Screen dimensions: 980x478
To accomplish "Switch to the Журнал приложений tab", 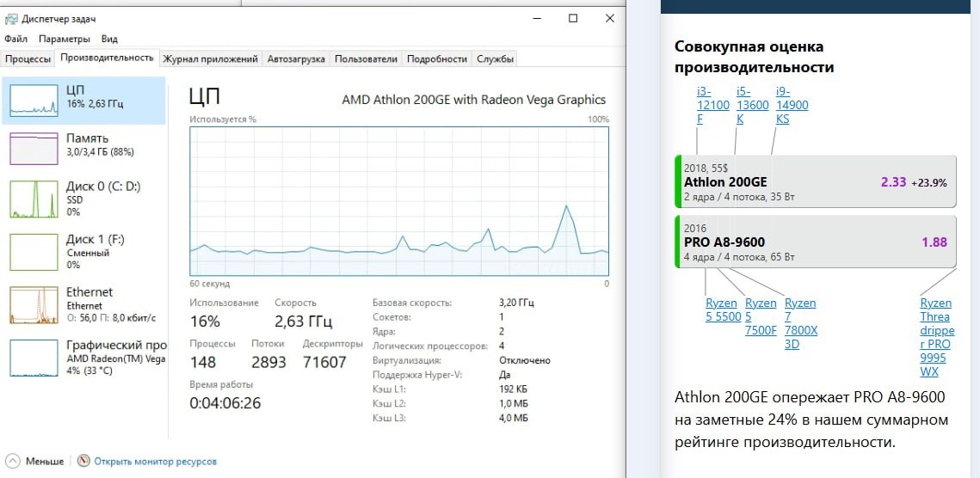I will [x=211, y=59].
